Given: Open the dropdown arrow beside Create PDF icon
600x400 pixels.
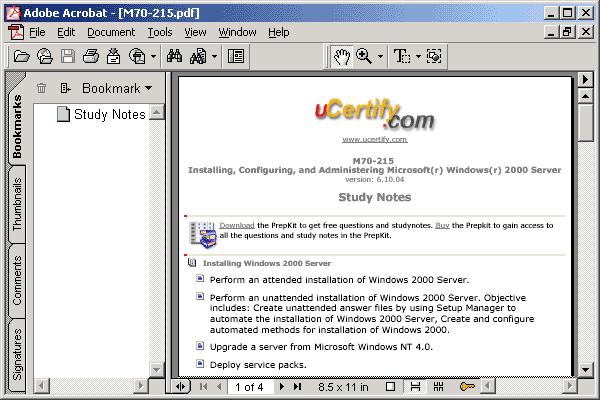Looking at the screenshot, I should point(153,57).
